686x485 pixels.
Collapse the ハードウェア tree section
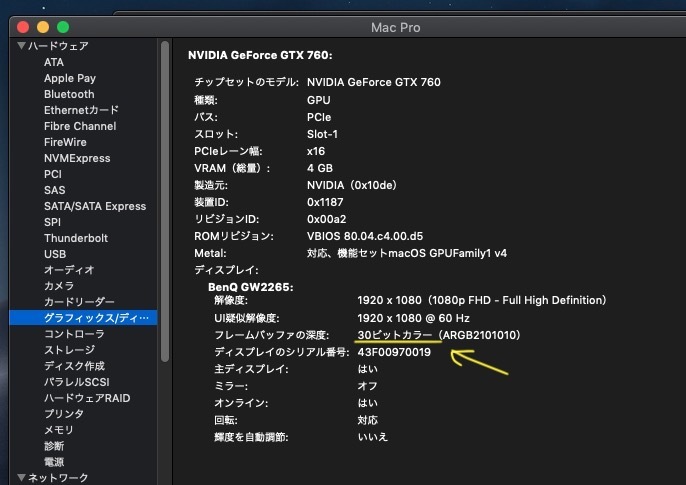(21, 45)
